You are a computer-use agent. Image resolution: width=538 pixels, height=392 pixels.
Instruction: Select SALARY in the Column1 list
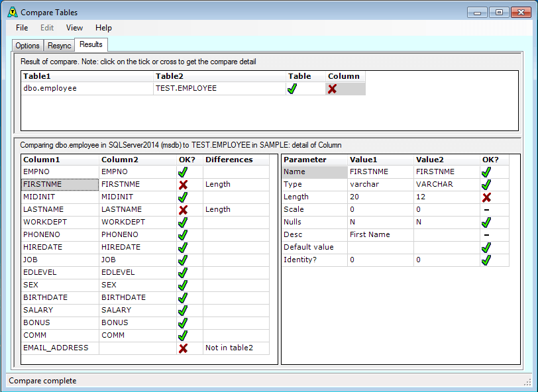pyautogui.click(x=60, y=310)
